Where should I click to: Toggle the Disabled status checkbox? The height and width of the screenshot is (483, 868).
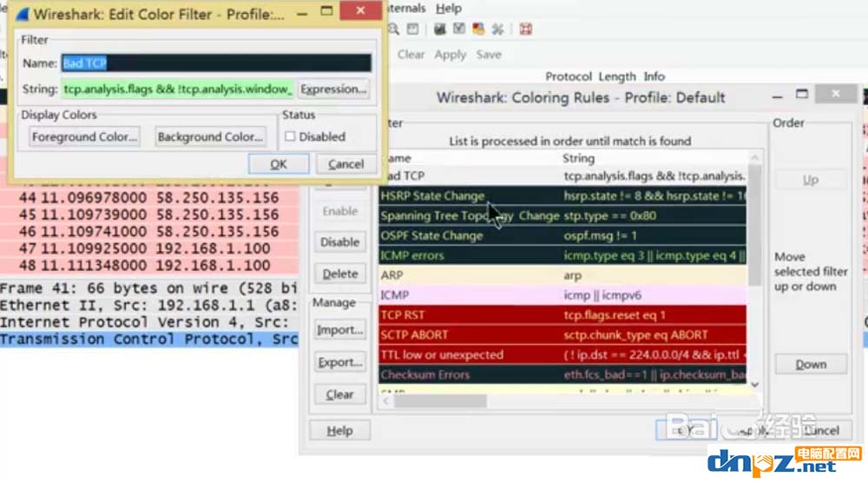[290, 136]
